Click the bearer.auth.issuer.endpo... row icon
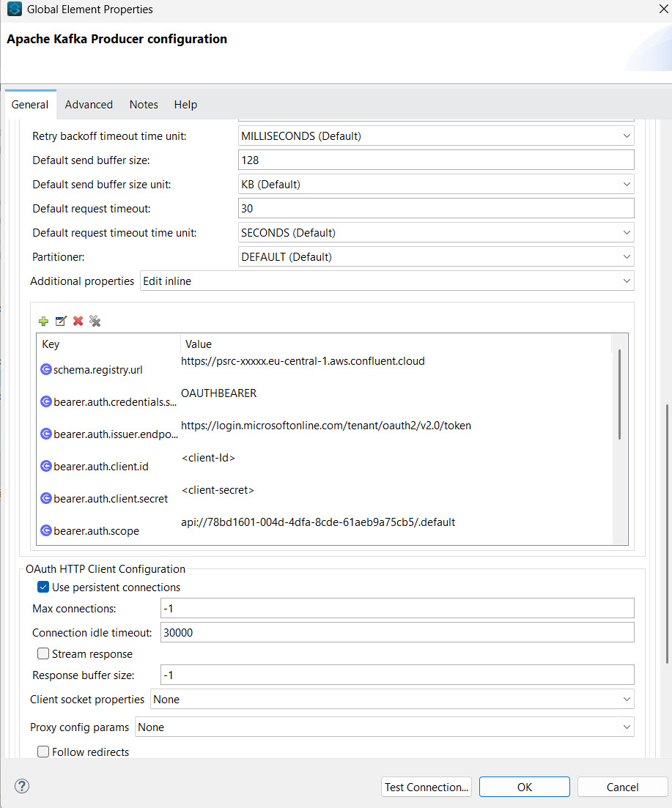672x808 pixels. pos(46,434)
